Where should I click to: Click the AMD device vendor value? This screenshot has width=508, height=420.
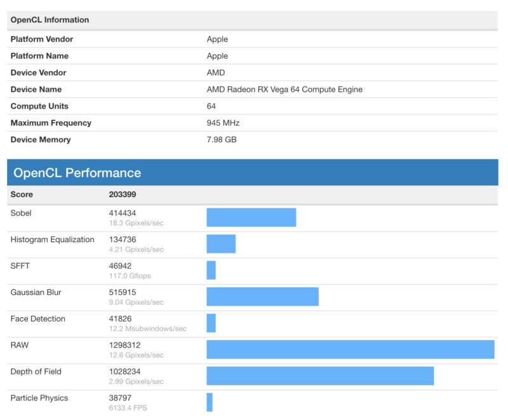click(x=216, y=72)
